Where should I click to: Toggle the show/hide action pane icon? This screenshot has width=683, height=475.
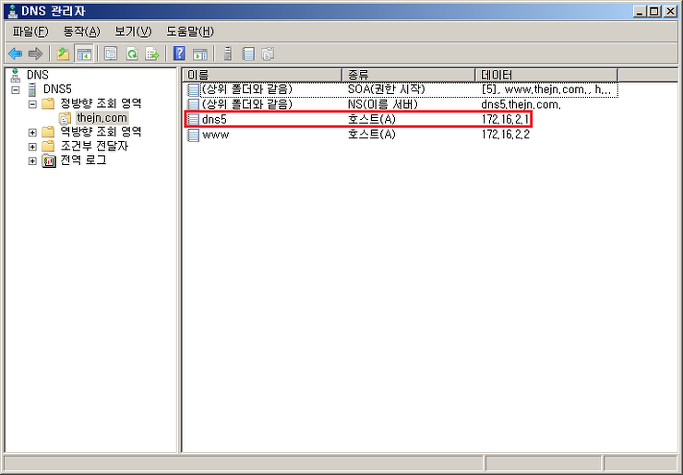click(x=200, y=54)
